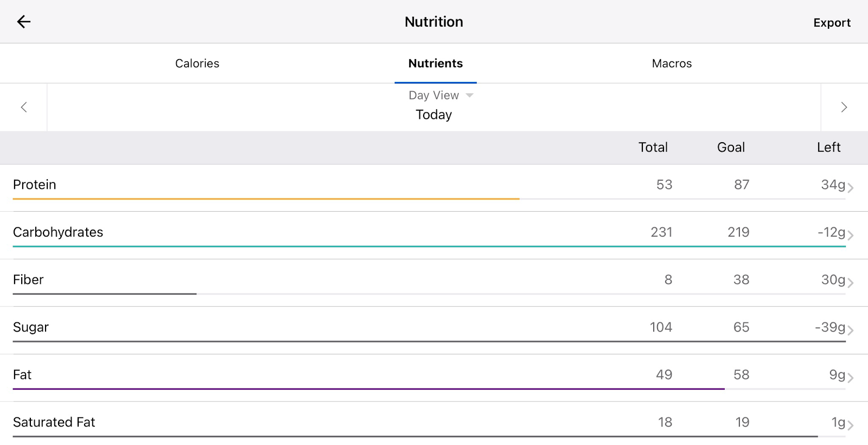Screen dimensions: 868x445
Task: Navigate to the next day with right chevron
Action: pos(844,107)
